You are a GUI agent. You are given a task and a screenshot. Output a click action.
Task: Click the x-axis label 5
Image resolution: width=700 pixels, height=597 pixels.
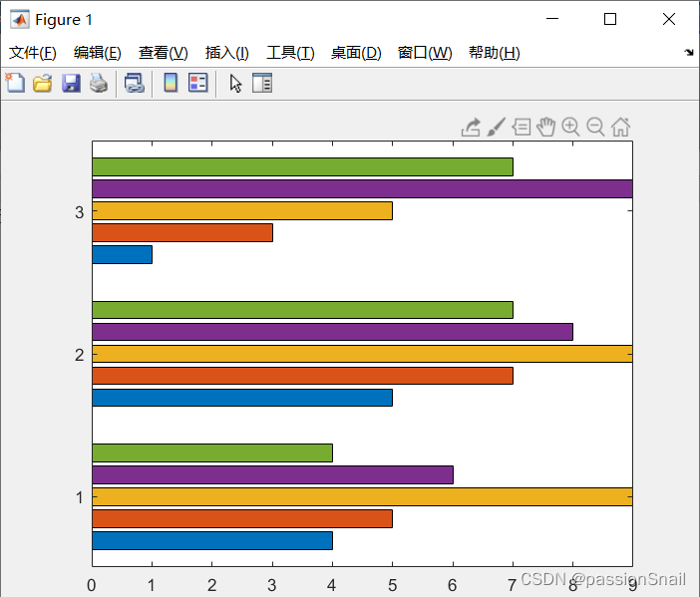click(x=393, y=585)
